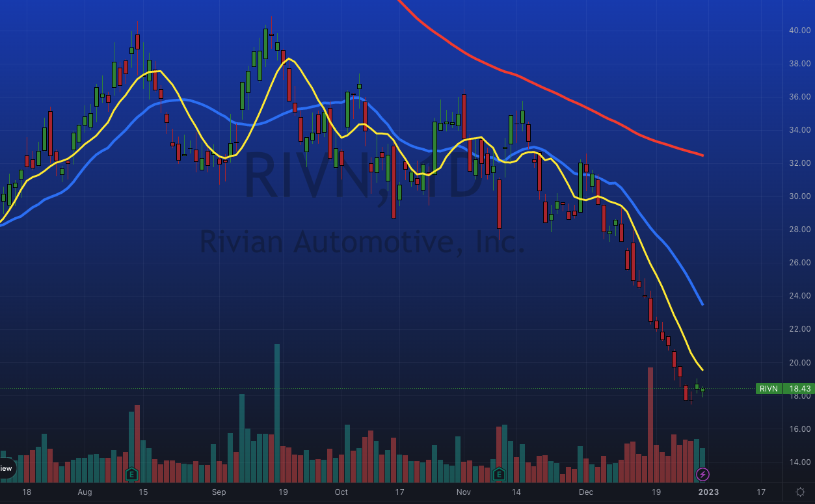Click the 28.00 price axis label
Screen dimensions: 815x504
(x=799, y=230)
